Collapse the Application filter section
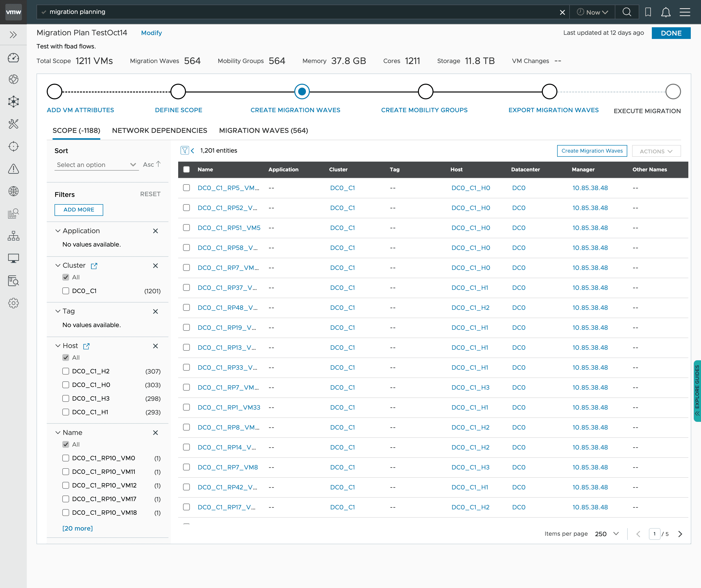 point(58,231)
